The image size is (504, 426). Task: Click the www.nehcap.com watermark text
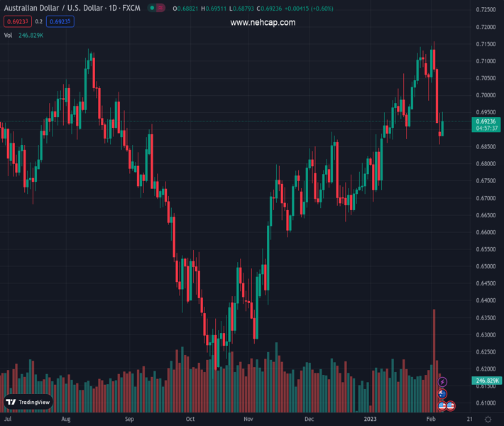click(263, 23)
